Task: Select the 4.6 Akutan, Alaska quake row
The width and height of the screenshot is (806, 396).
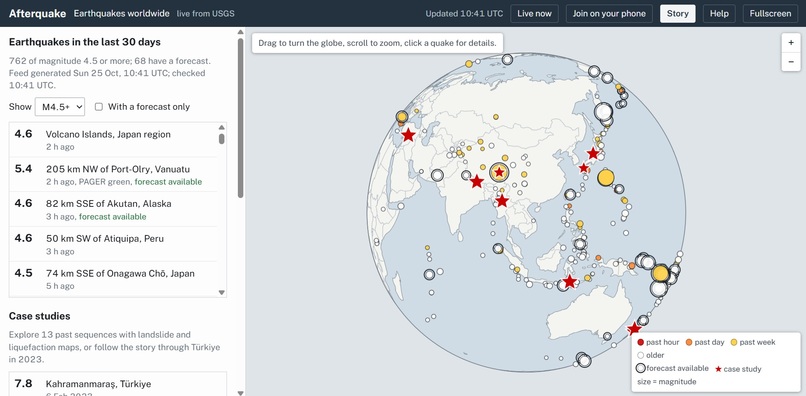Action: [113, 209]
